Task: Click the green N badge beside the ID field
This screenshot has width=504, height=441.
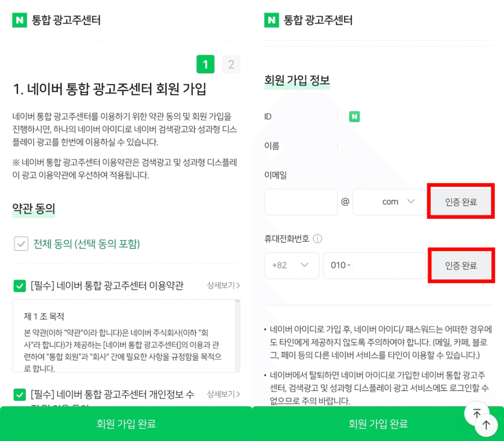Action: pyautogui.click(x=354, y=117)
